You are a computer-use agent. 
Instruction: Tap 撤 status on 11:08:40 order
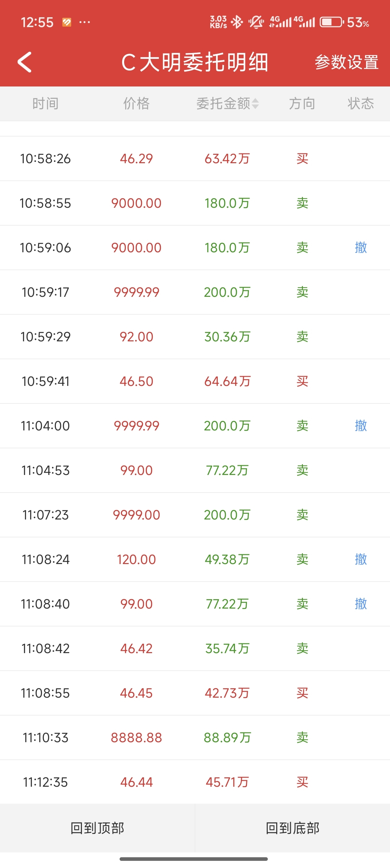point(360,604)
